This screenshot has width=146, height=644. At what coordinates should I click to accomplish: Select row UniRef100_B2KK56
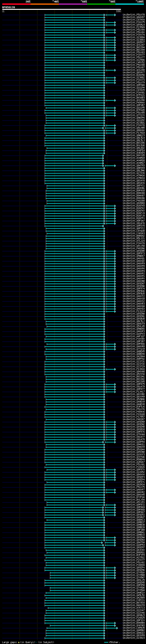[134, 75]
